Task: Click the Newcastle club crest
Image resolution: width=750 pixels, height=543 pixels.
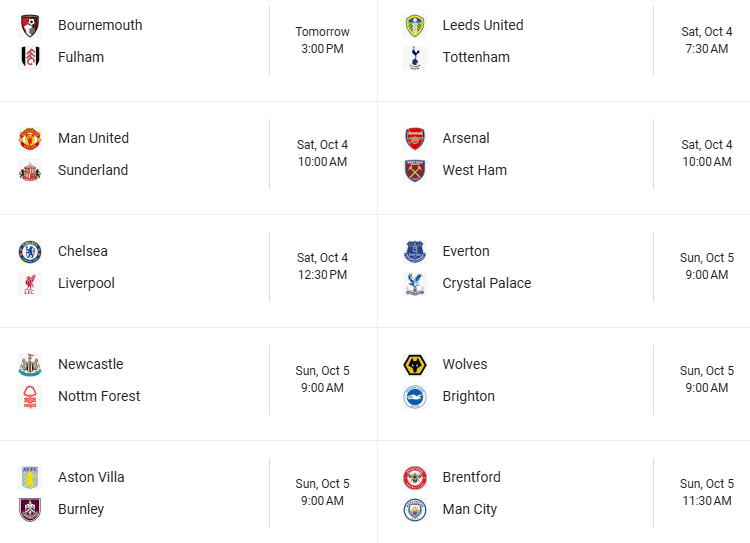Action: (30, 365)
